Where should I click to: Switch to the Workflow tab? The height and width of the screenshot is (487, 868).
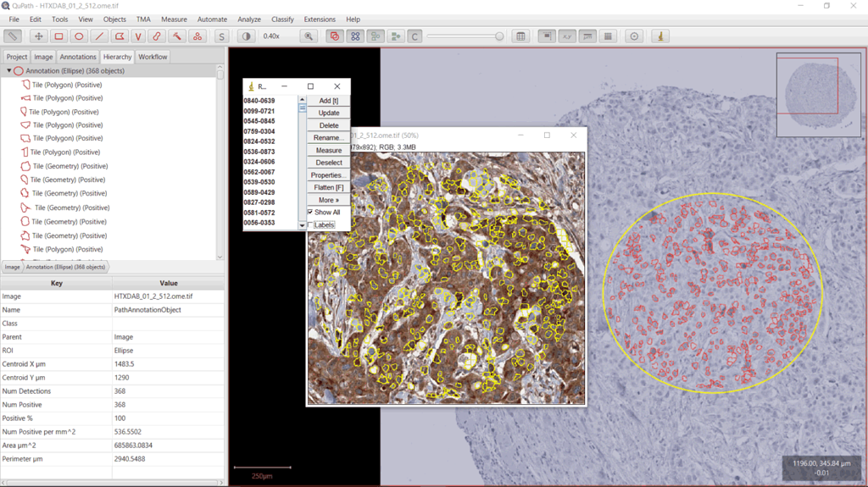[x=153, y=57]
